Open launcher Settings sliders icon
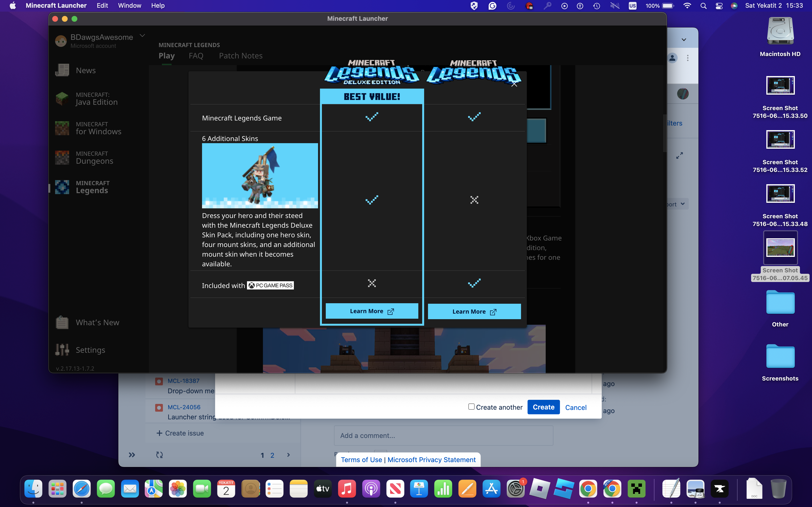Viewport: 812px width, 507px height. [62, 350]
